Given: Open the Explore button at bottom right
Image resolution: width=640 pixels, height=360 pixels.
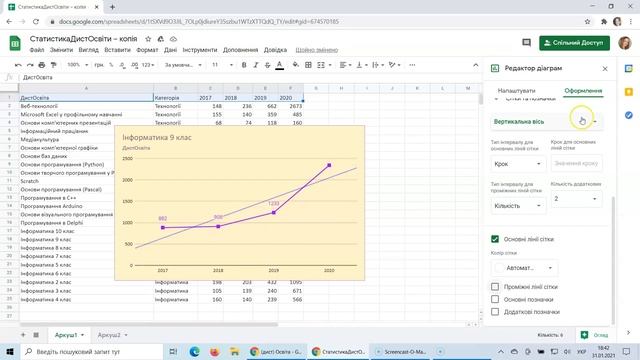Looking at the screenshot, I should tap(594, 335).
